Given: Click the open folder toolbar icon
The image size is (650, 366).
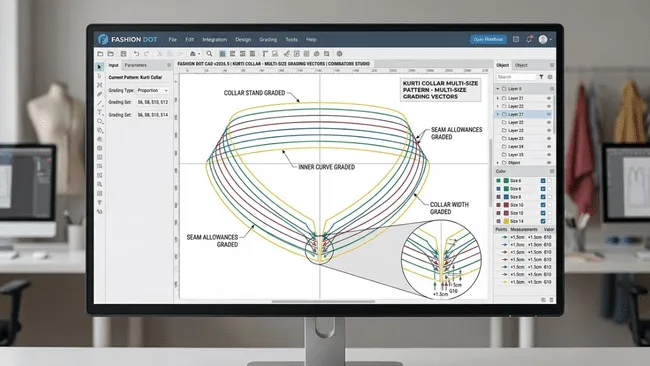Looking at the screenshot, I should point(111,53).
